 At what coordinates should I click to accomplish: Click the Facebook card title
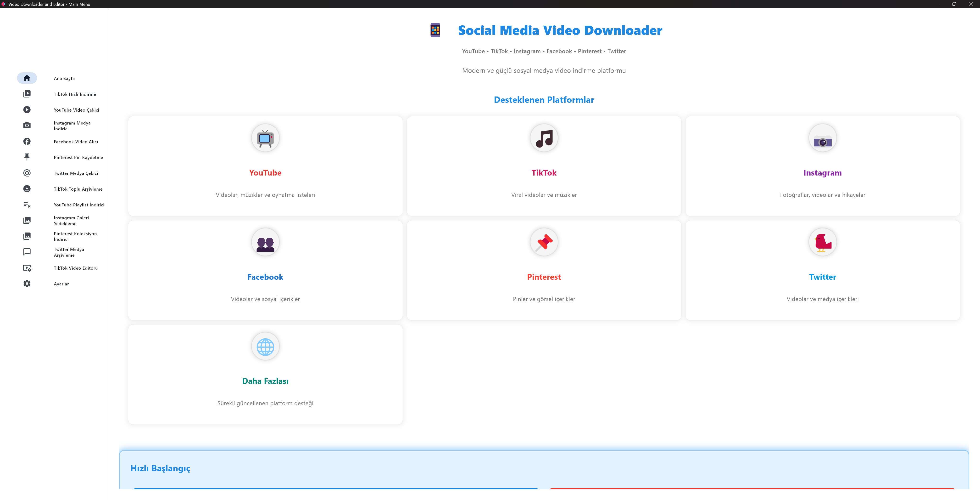(x=265, y=277)
